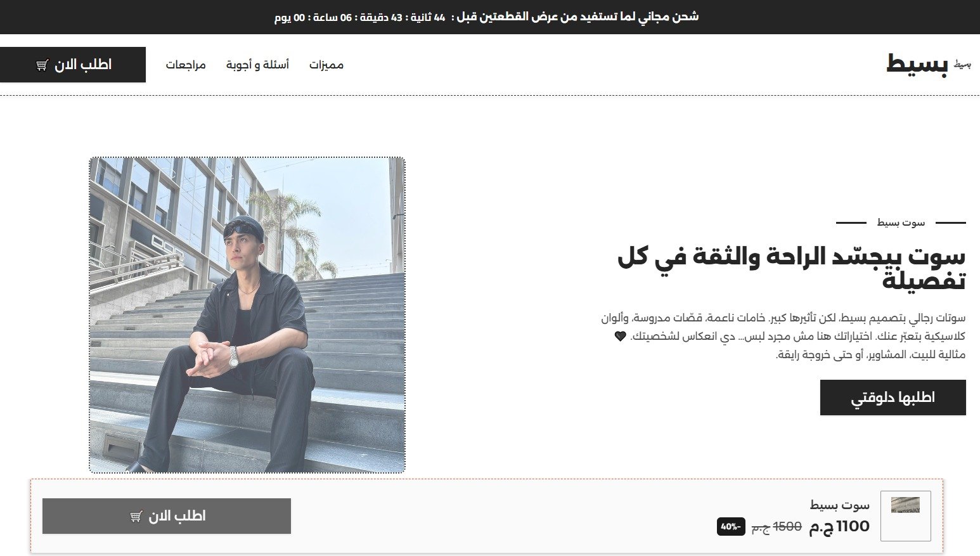The image size is (980, 556).
Task: Click the main headline سوت بيجسّد الراحة
Action: (791, 268)
